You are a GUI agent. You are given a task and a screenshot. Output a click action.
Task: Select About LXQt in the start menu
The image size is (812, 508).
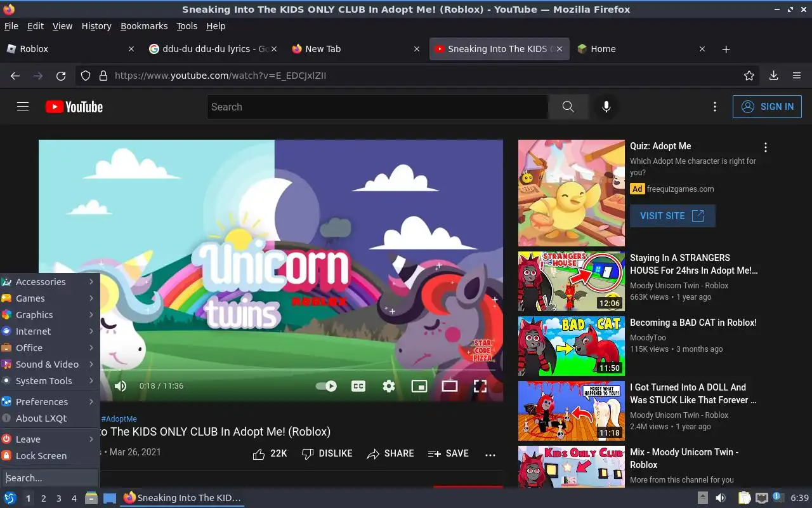pos(49,418)
